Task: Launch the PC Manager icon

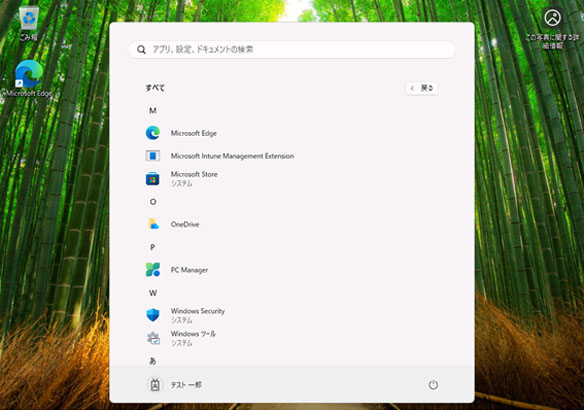Action: (153, 270)
